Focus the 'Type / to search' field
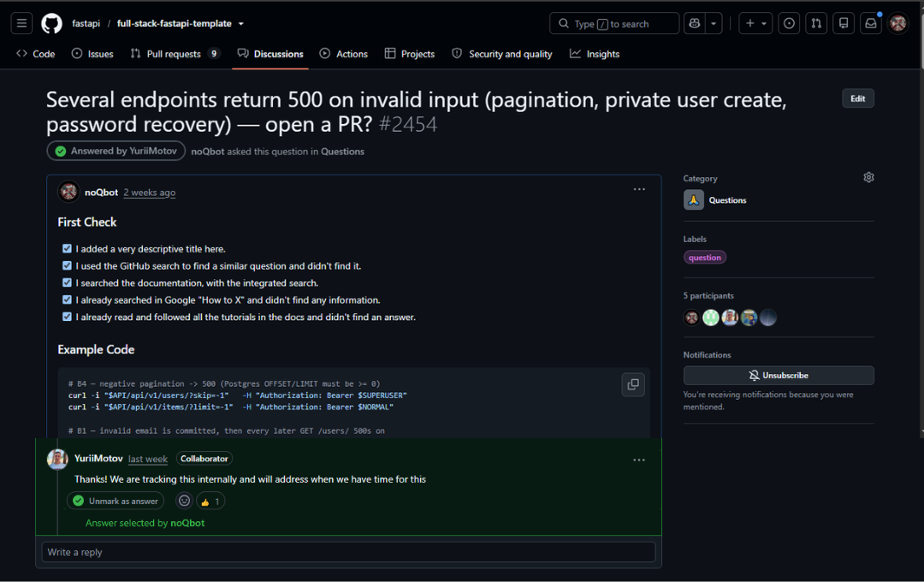 614,24
